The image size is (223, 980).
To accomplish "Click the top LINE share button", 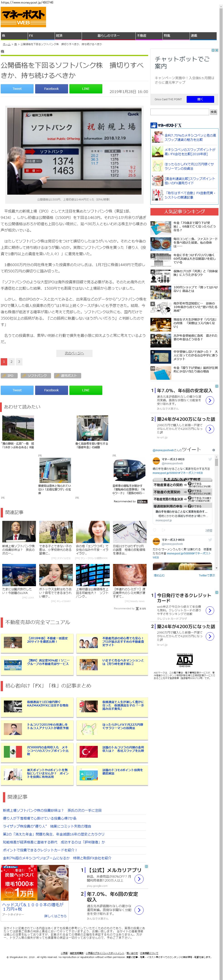I will pos(86,89).
